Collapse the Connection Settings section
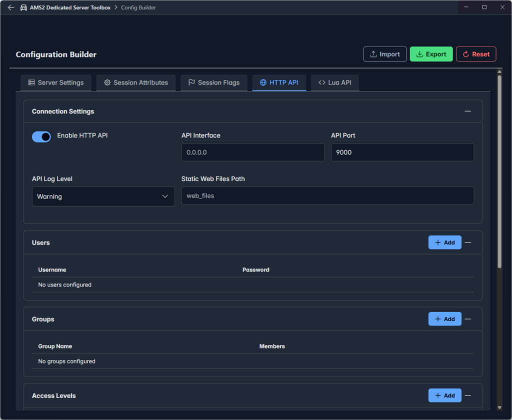Viewport: 512px width, 420px height. pyautogui.click(x=467, y=111)
